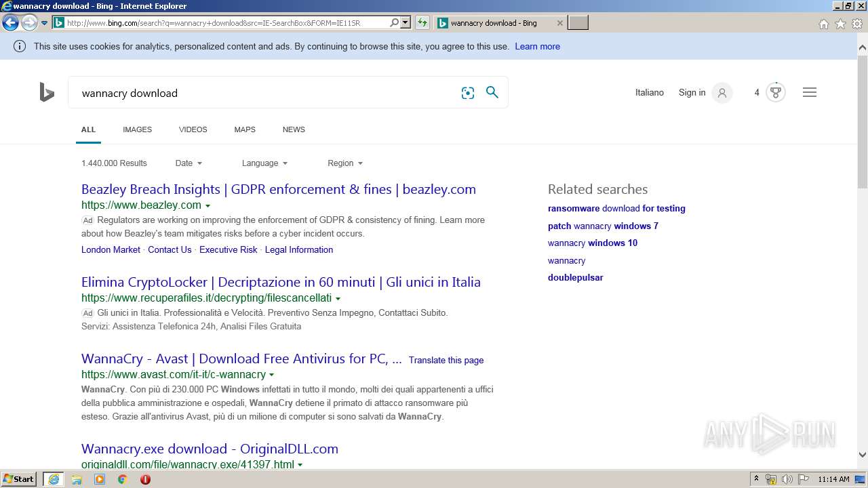Open a new blank tab

(578, 23)
